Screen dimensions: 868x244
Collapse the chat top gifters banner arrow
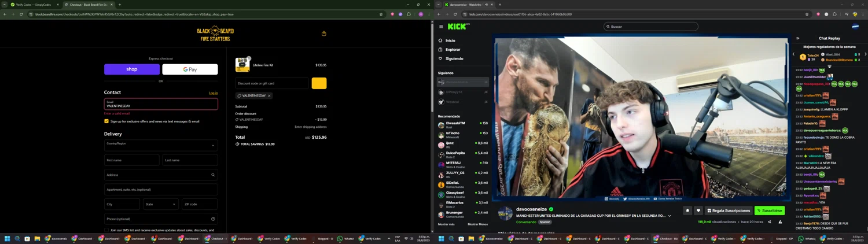tap(829, 66)
